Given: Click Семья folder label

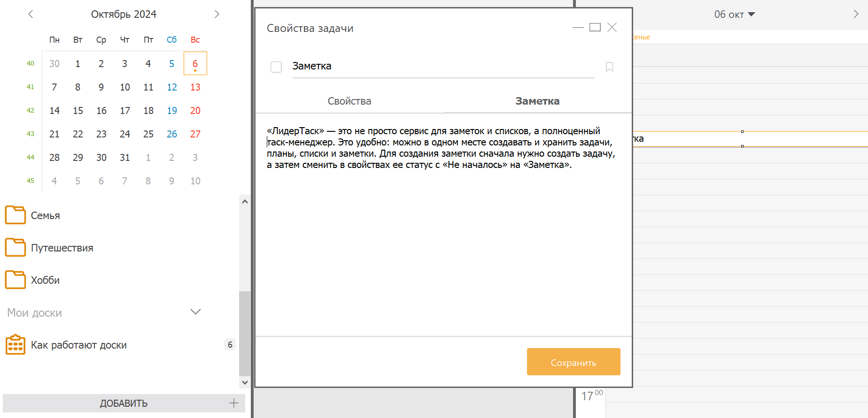Looking at the screenshot, I should 46,216.
